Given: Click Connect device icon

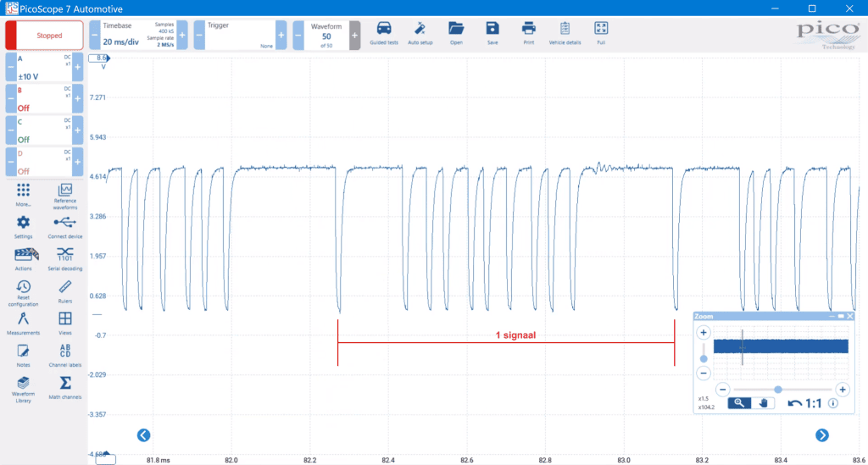Looking at the screenshot, I should (x=64, y=226).
